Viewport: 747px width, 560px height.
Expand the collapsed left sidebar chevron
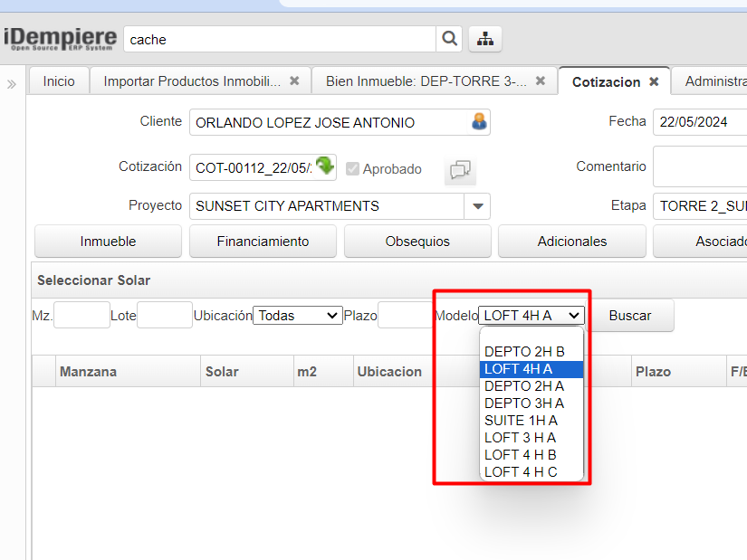point(12,84)
